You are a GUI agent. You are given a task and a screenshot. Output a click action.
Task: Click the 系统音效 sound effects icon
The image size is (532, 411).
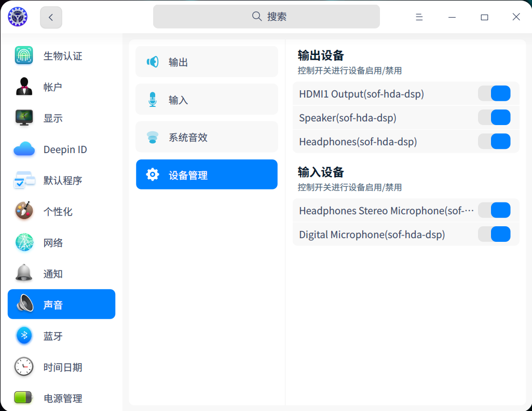[x=153, y=137]
